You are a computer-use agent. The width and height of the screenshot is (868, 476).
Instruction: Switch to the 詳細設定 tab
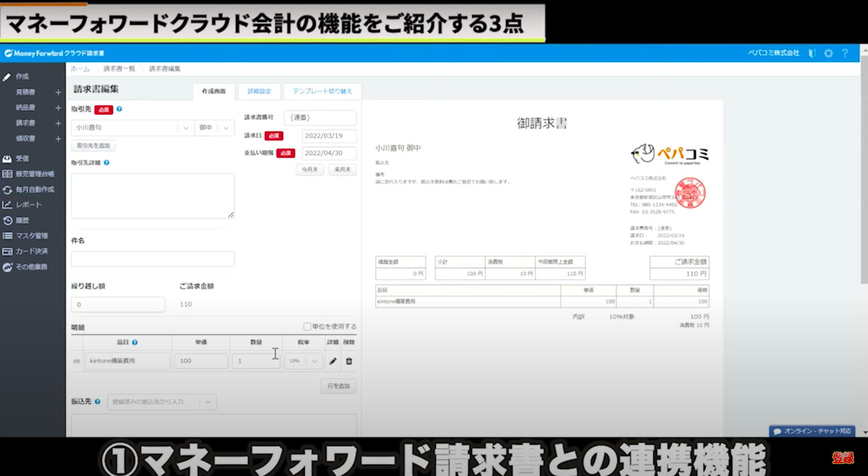click(259, 91)
